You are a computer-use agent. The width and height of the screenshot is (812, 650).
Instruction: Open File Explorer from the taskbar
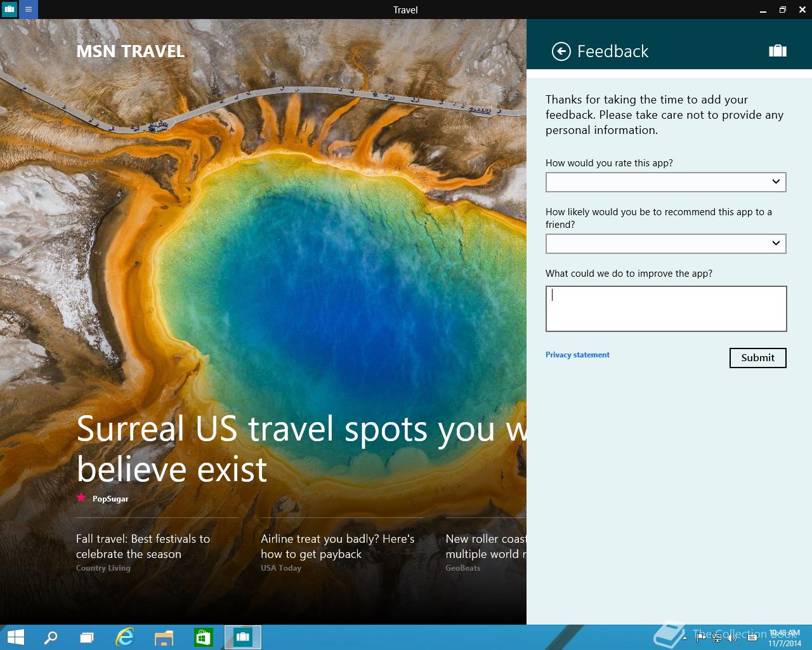164,637
